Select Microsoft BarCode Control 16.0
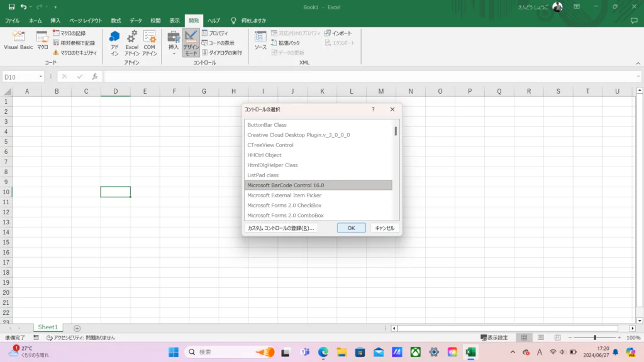 click(x=318, y=185)
